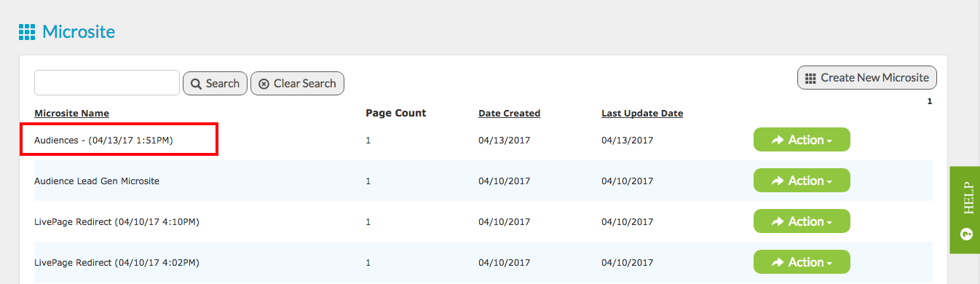This screenshot has width=980, height=284.
Task: Click the page count value for the Audiences row
Action: (x=368, y=140)
